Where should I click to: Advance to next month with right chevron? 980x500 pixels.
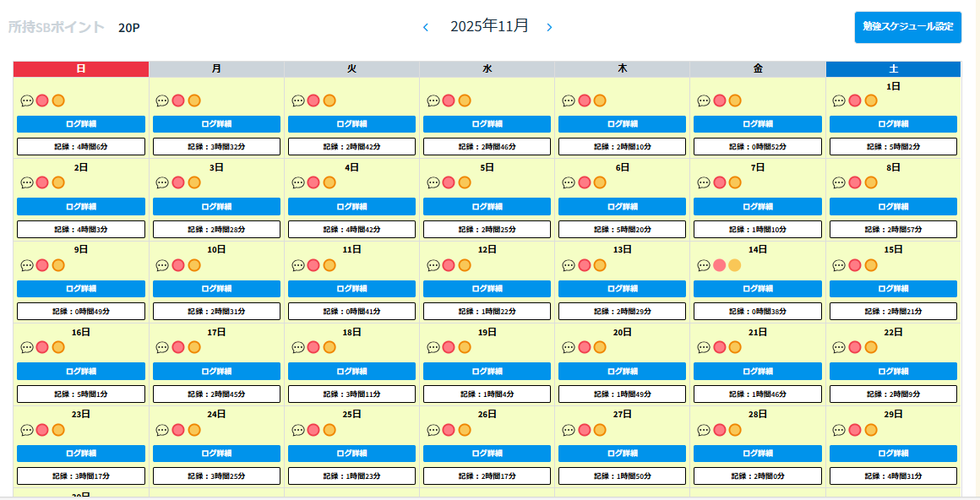tap(549, 27)
